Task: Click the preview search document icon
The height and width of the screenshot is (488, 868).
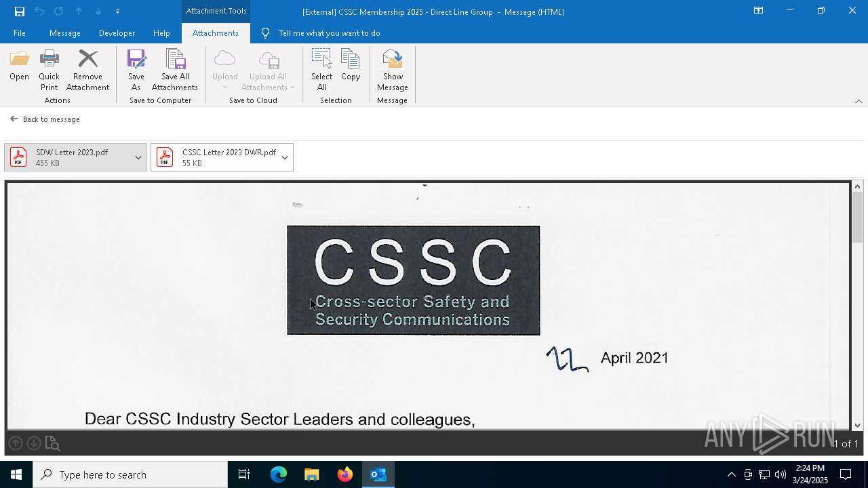Action: coord(52,443)
